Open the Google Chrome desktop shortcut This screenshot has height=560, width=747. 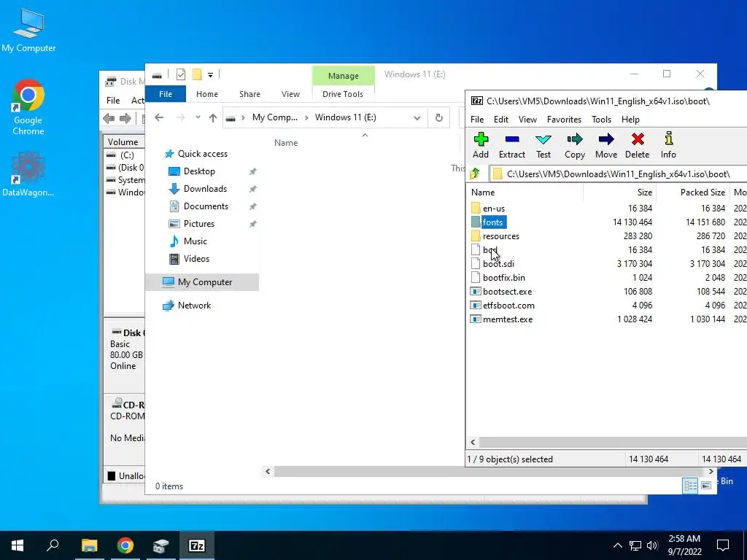(x=28, y=108)
